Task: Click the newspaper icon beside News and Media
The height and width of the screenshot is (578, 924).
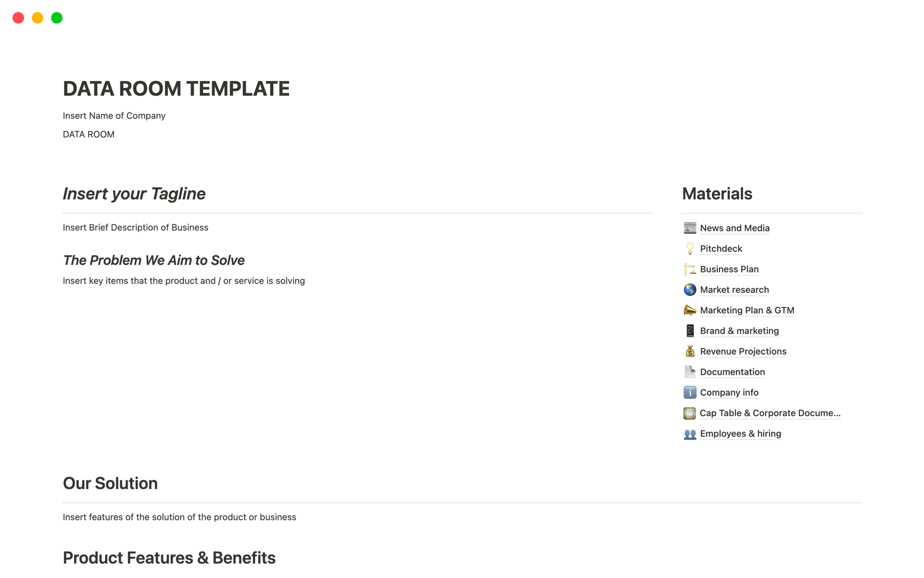Action: tap(690, 228)
